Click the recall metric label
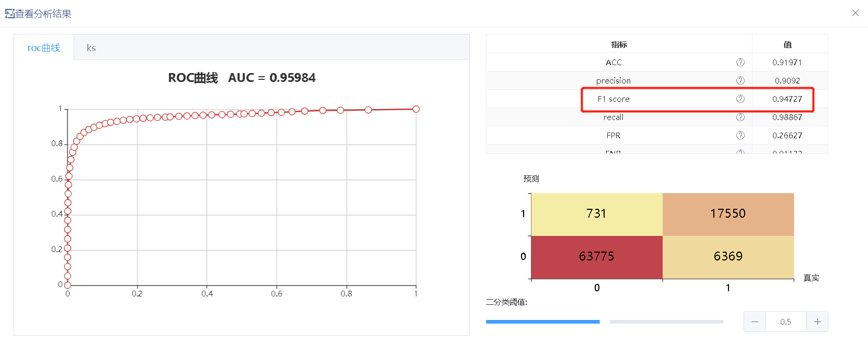The image size is (868, 345). pos(614,117)
